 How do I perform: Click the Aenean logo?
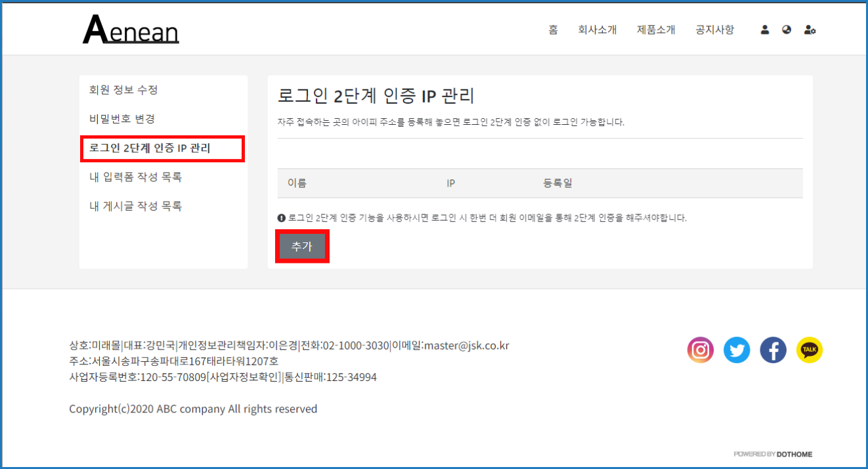131,30
